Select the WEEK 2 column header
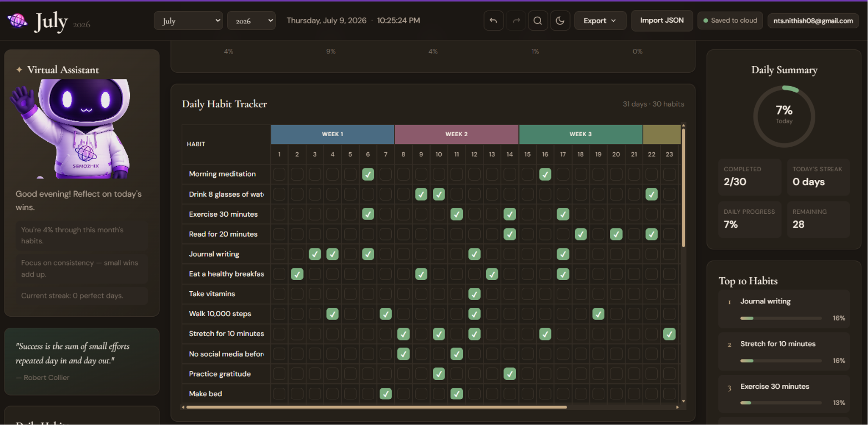Image resolution: width=868 pixels, height=425 pixels. pos(457,134)
